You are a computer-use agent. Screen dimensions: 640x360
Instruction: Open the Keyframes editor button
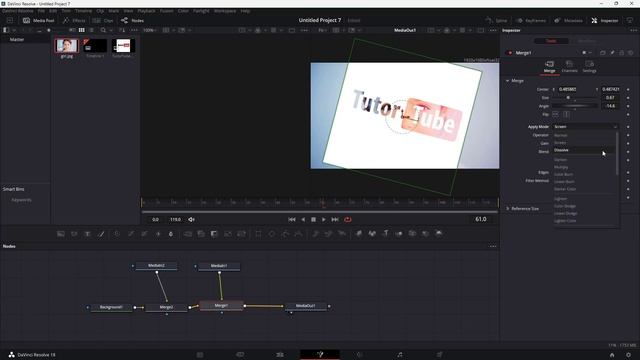coord(531,20)
